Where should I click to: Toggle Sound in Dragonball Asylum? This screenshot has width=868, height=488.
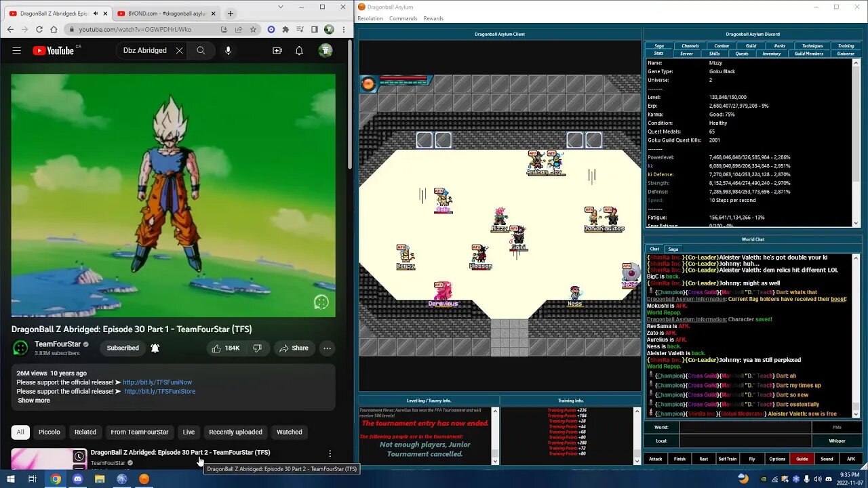[827, 459]
